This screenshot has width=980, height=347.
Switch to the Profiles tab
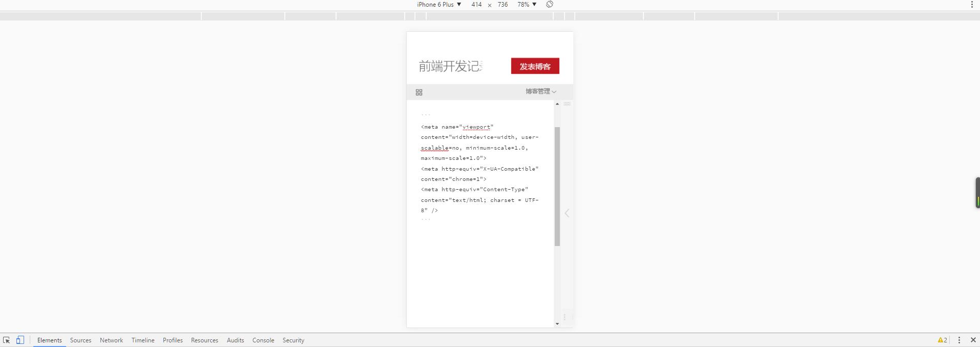point(173,340)
